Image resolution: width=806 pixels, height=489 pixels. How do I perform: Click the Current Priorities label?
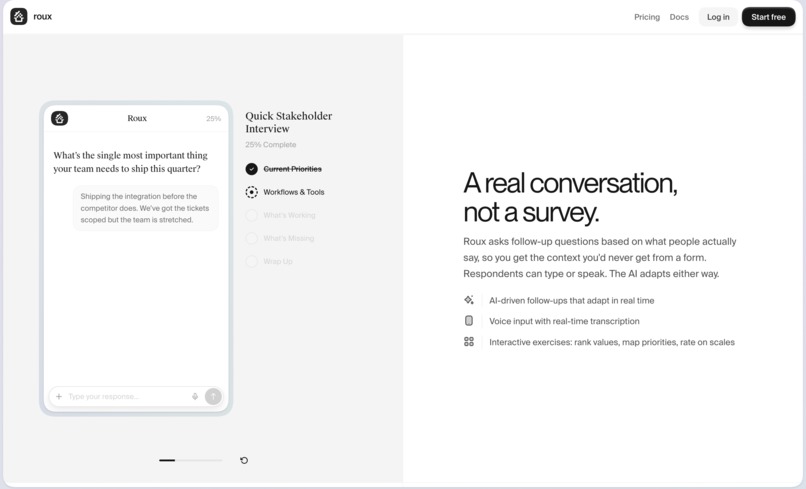click(292, 169)
